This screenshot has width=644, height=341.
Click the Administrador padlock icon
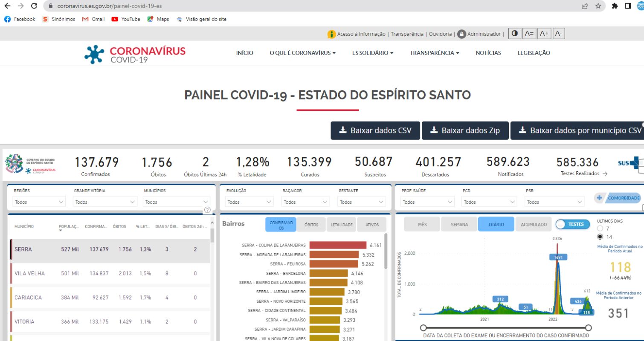click(x=461, y=34)
